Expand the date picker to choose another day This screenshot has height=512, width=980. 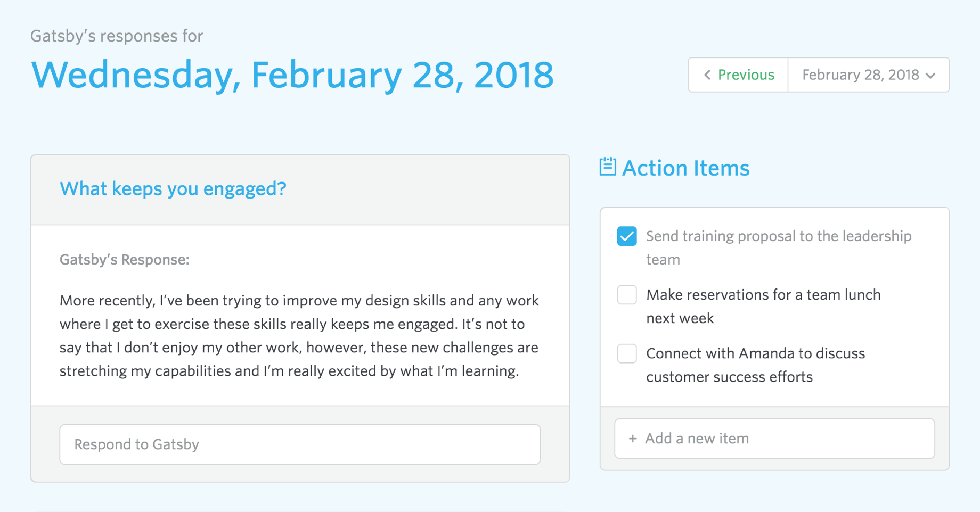(868, 75)
